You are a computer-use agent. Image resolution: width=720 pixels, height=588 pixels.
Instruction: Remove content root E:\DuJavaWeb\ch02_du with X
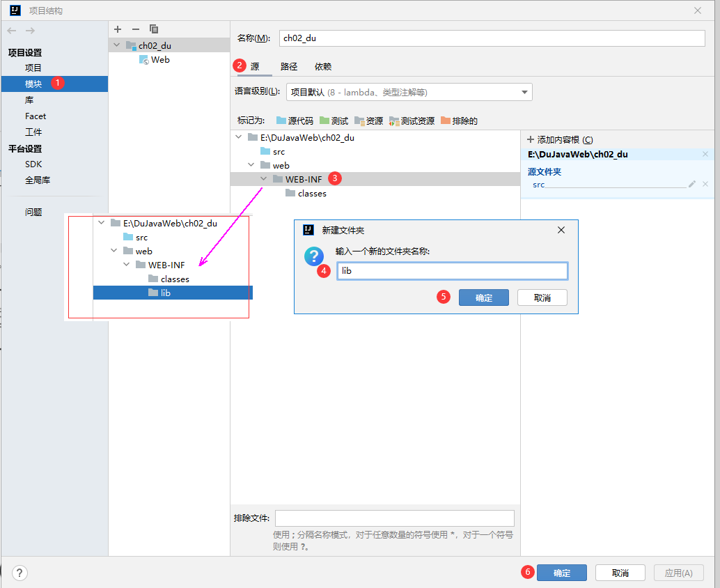click(x=705, y=154)
